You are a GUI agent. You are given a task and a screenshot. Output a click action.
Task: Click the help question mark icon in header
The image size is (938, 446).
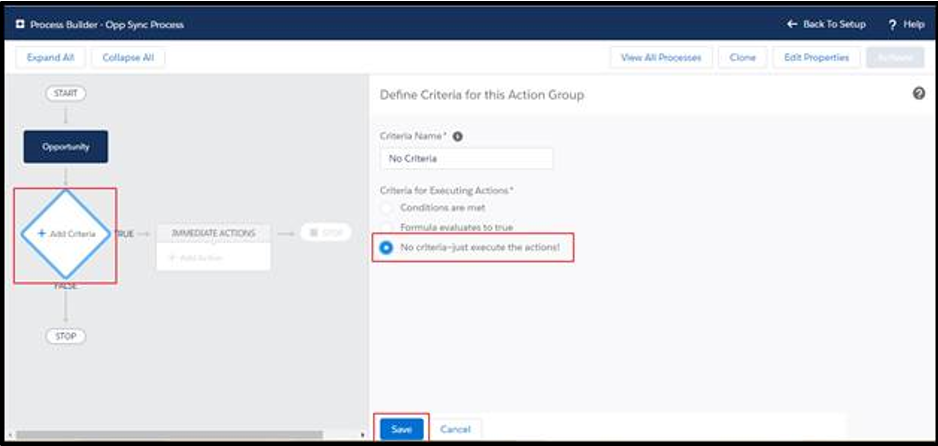(892, 24)
